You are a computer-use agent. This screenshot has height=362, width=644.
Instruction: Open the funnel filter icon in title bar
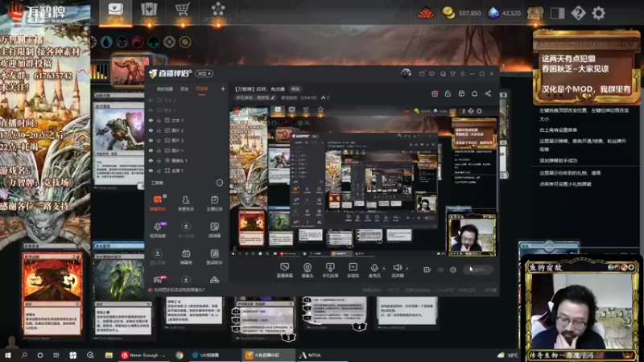[x=452, y=74]
